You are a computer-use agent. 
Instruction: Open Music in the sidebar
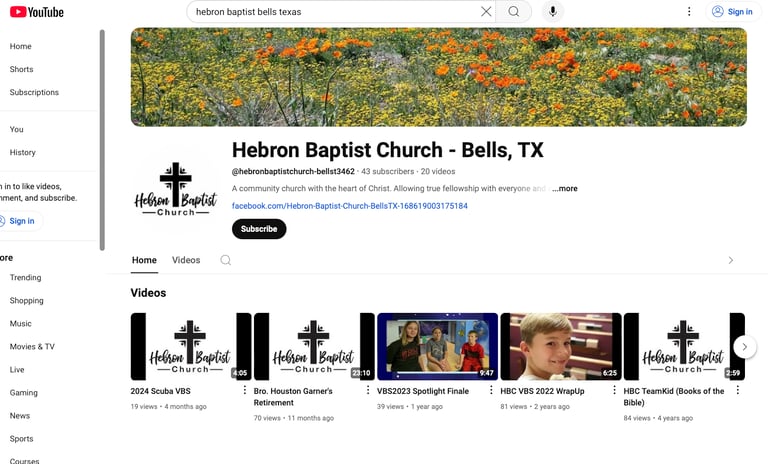point(21,323)
